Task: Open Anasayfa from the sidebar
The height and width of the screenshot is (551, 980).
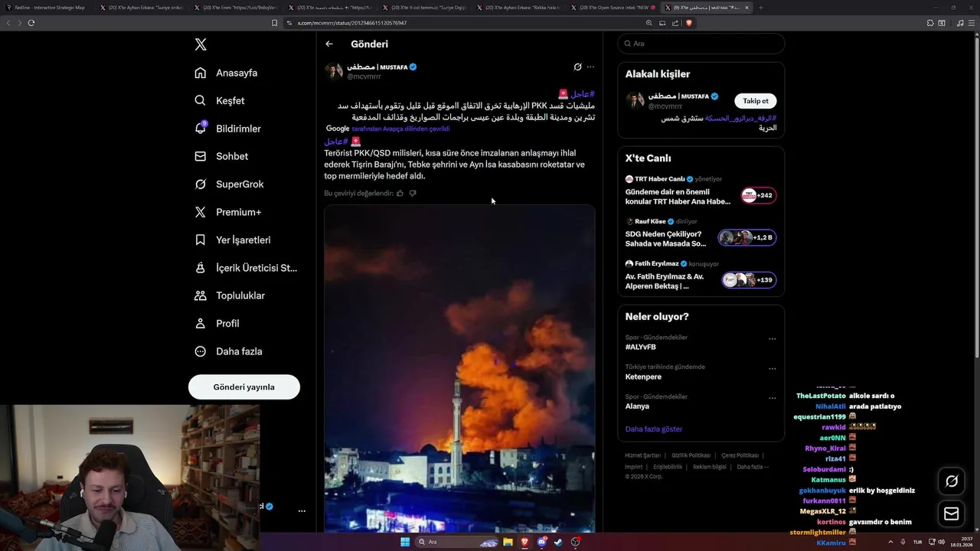Action: pyautogui.click(x=227, y=73)
